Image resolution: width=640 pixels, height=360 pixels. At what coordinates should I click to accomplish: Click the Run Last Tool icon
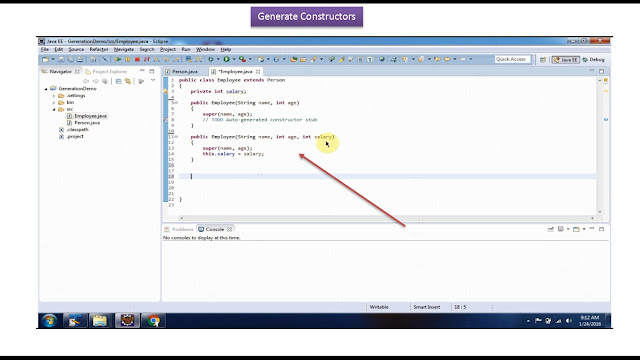click(x=243, y=60)
